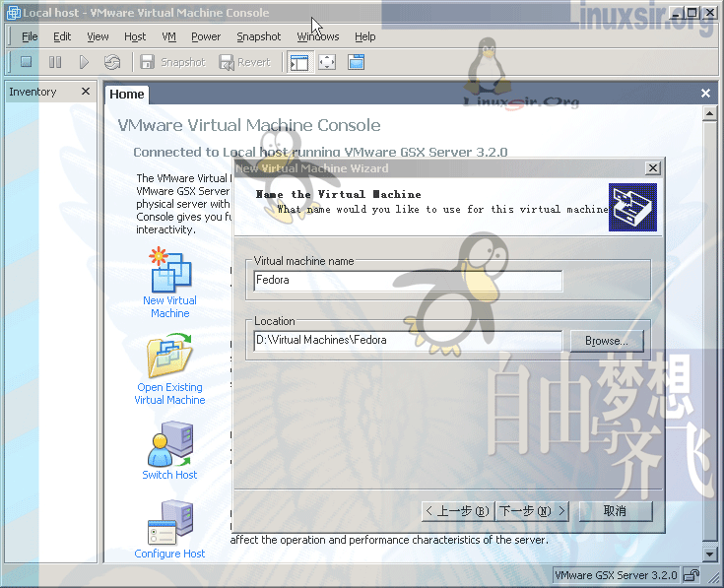Click the Reset toolbar icon
The width and height of the screenshot is (724, 588).
click(x=112, y=62)
